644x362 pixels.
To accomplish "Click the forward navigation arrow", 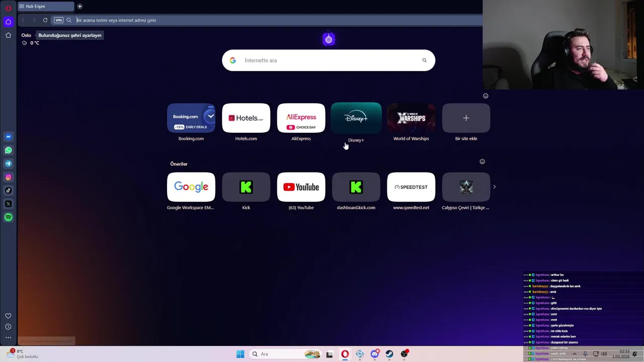I will (34, 20).
